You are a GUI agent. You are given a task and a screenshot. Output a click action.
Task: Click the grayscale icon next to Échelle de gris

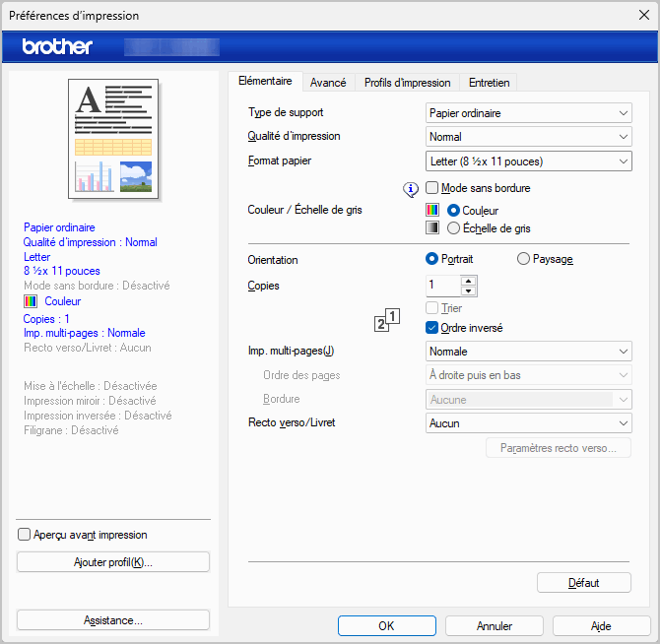pyautogui.click(x=432, y=227)
